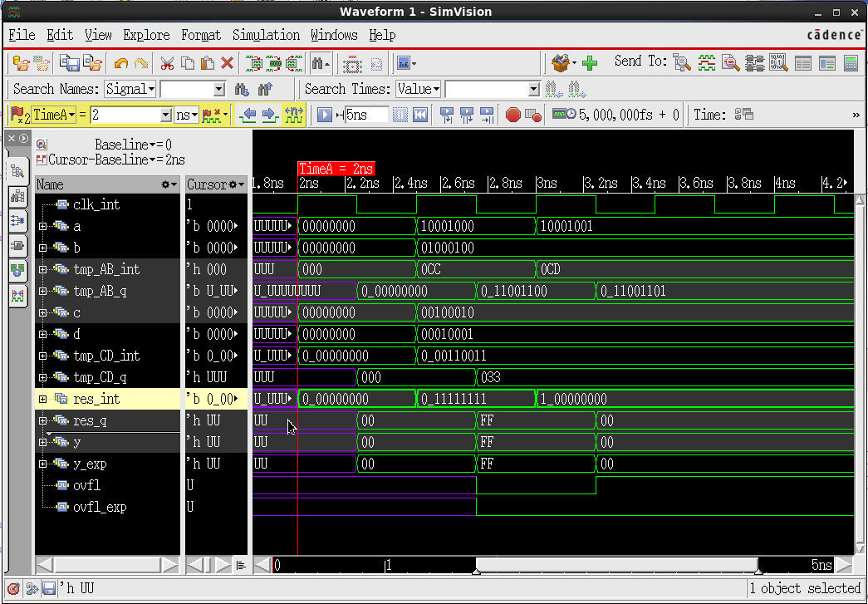Send to Schematic Tracer icon
This screenshot has width=868, height=604.
(x=754, y=62)
